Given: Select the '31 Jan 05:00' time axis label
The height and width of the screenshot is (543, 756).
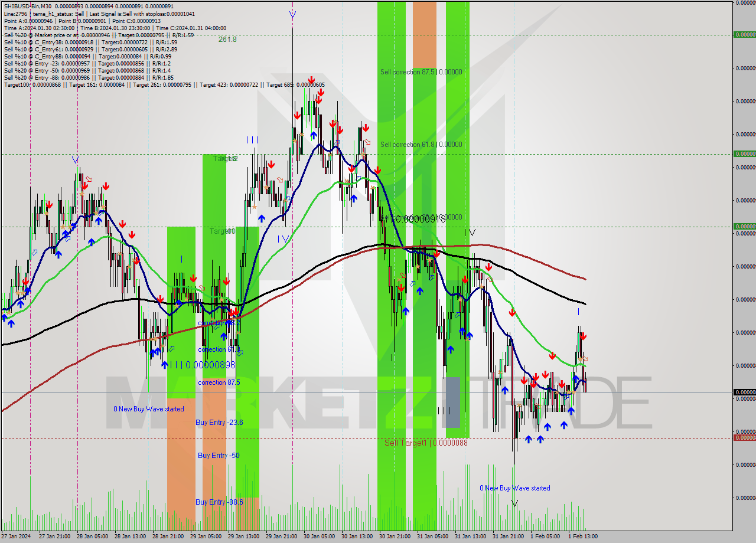Looking at the screenshot, I should [x=432, y=537].
